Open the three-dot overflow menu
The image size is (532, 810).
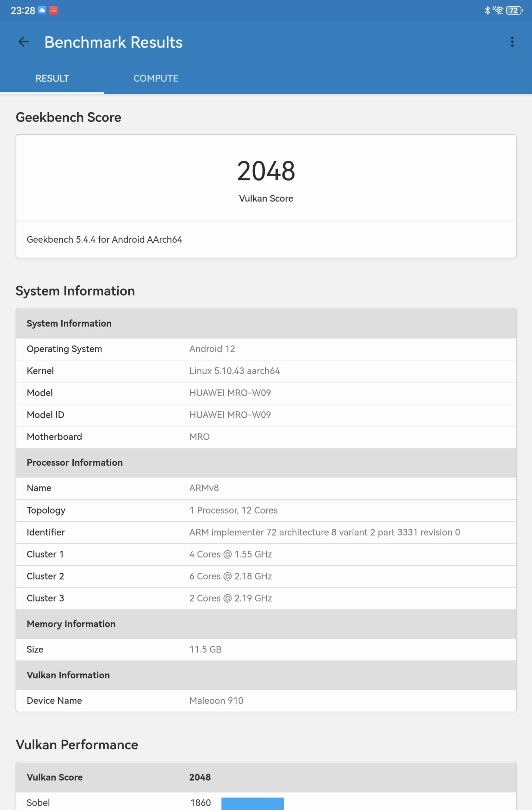point(512,42)
